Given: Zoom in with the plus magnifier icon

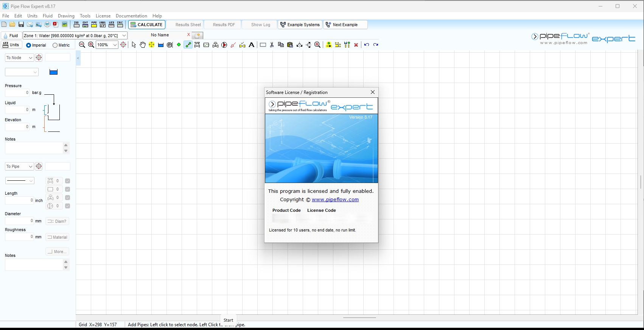Looking at the screenshot, I should coord(91,45).
